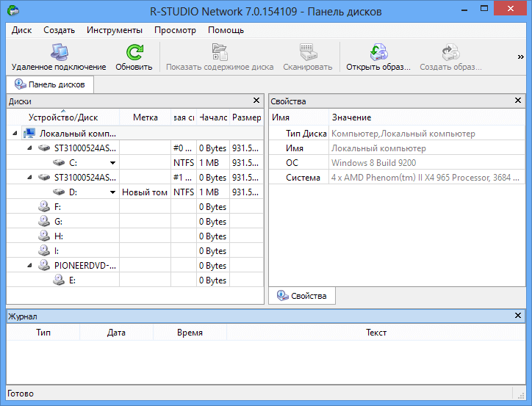Image resolution: width=532 pixels, height=406 pixels.
Task: Click the icon on Панель дисков tab
Action: (x=21, y=84)
